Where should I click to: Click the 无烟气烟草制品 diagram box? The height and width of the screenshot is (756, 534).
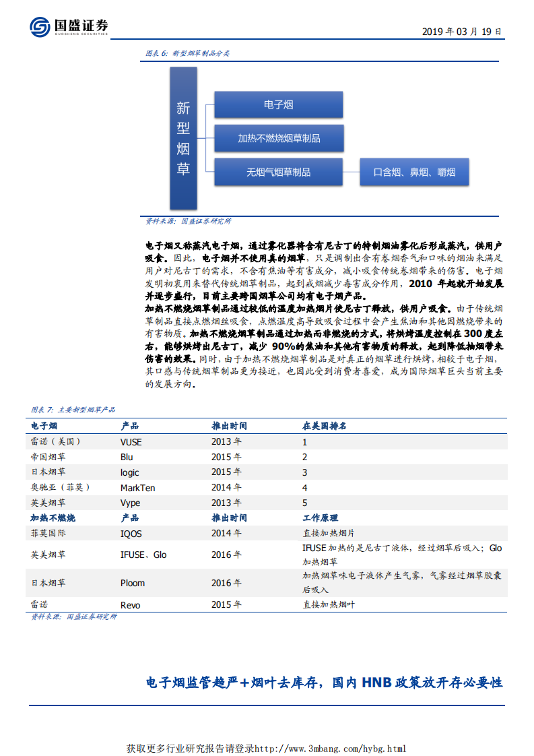[x=279, y=172]
